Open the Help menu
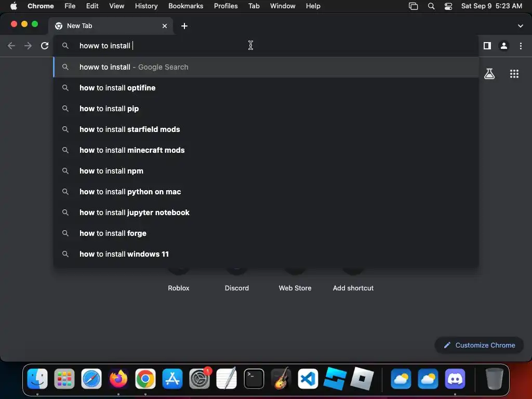The height and width of the screenshot is (399, 532). tap(313, 6)
